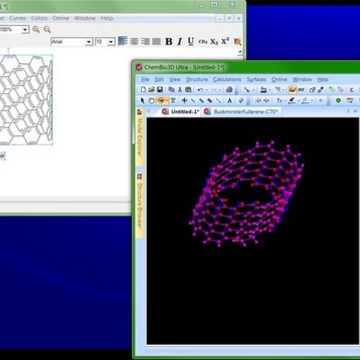The width and height of the screenshot is (360, 360).
Task: Open ChemBio3D Window menu
Action: click(x=302, y=79)
